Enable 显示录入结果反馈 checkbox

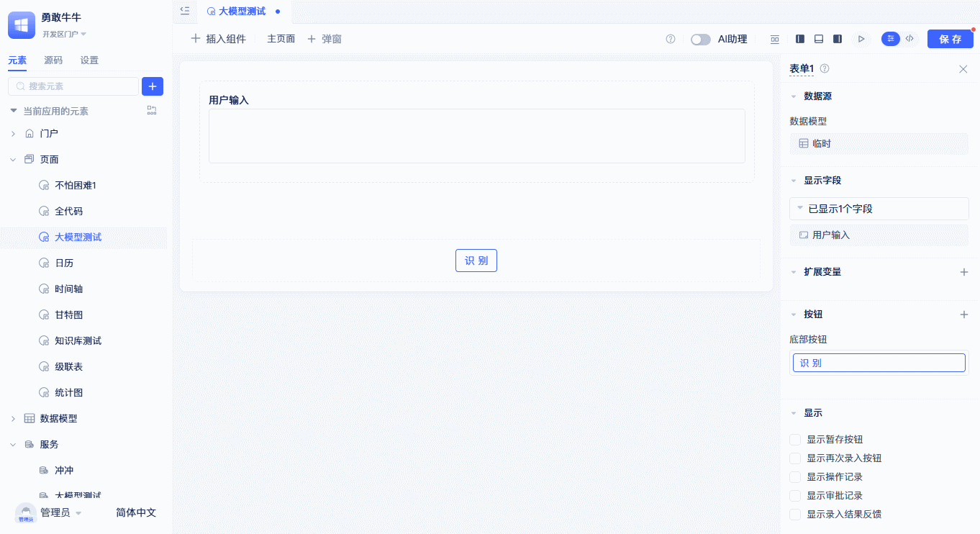point(795,515)
